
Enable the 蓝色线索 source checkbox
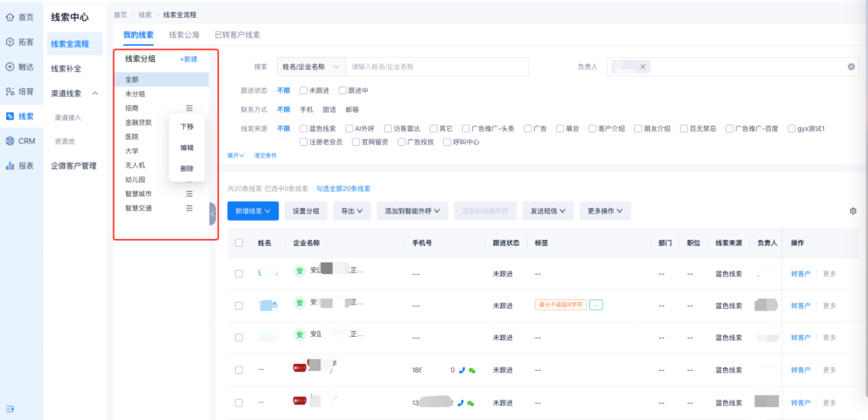pyautogui.click(x=303, y=129)
